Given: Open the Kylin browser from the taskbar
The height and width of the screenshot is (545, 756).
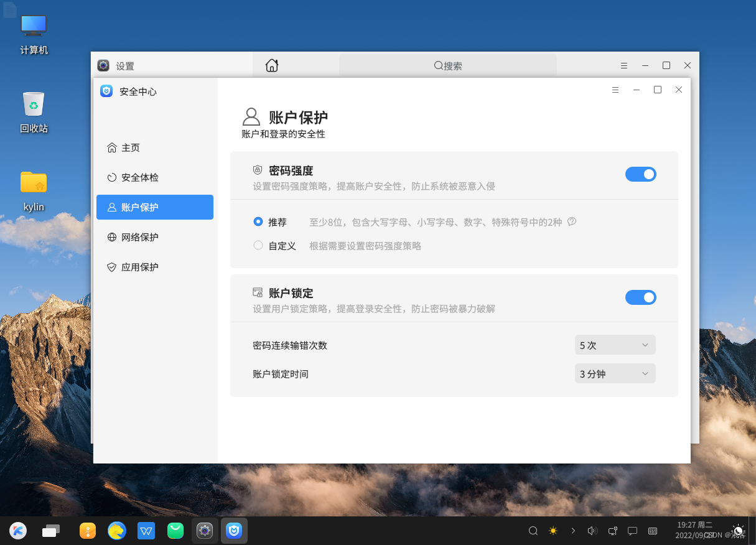Looking at the screenshot, I should 117,531.
